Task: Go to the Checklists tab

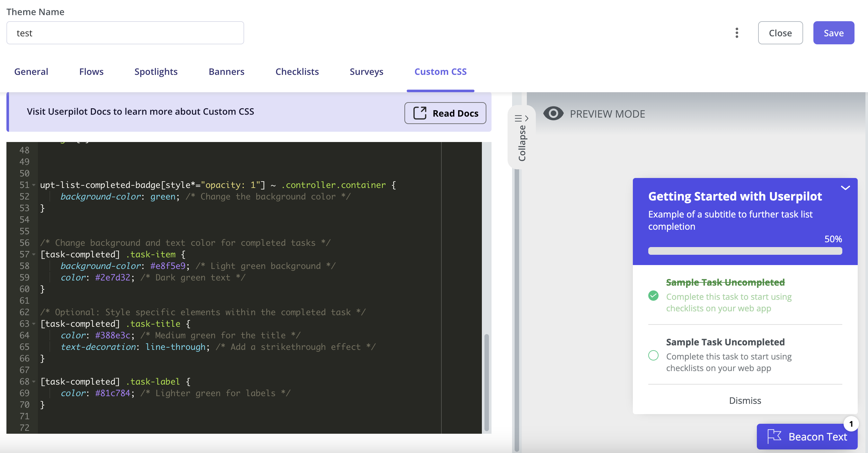Action: pos(297,71)
